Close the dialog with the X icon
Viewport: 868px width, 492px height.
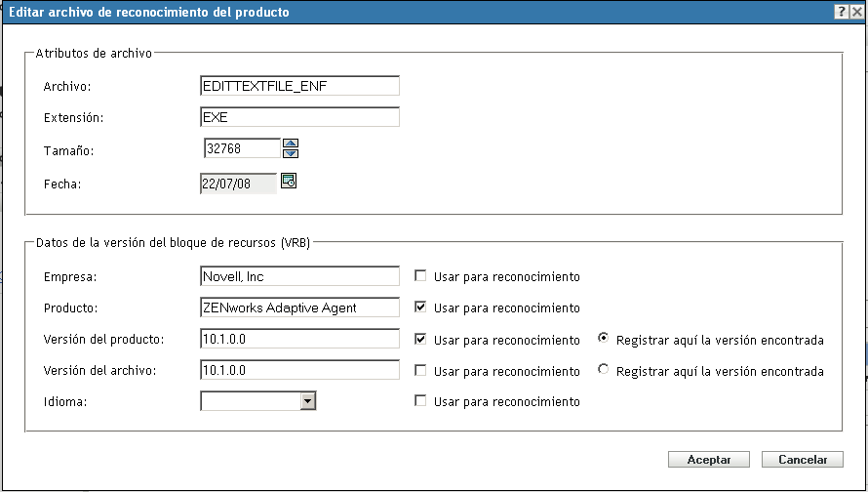pyautogui.click(x=855, y=11)
